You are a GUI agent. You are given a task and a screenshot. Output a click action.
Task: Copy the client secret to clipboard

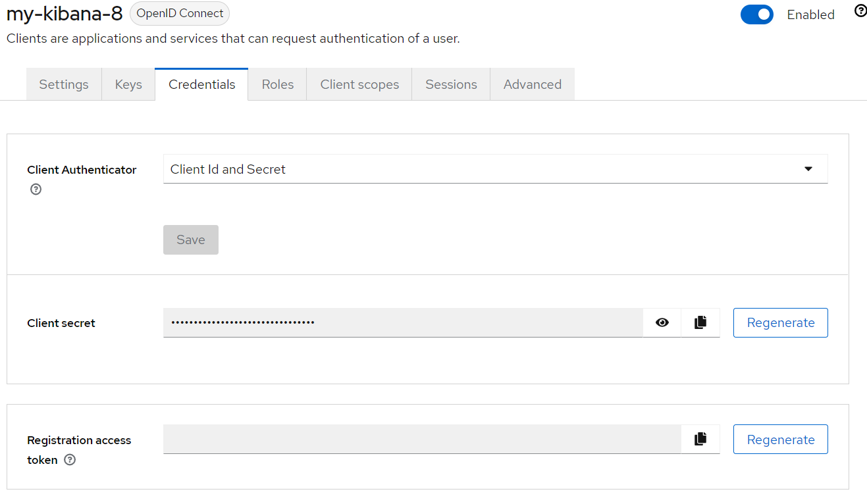[x=700, y=322]
